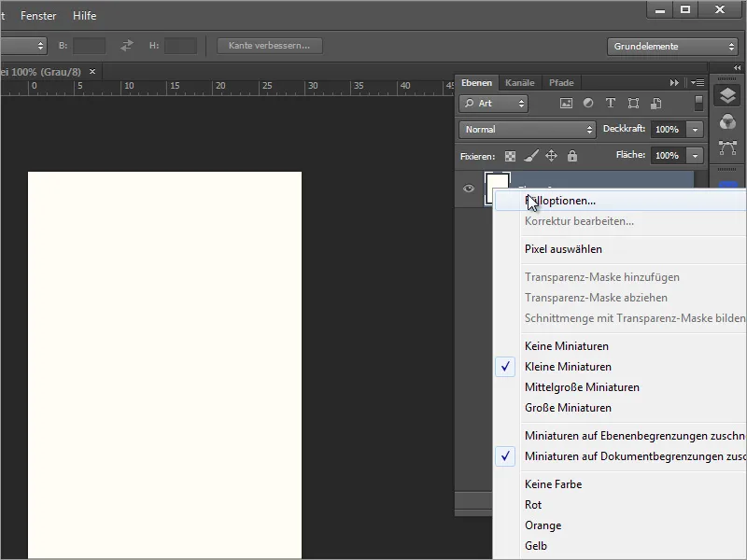Open the paths panel icon in dock

(727, 147)
